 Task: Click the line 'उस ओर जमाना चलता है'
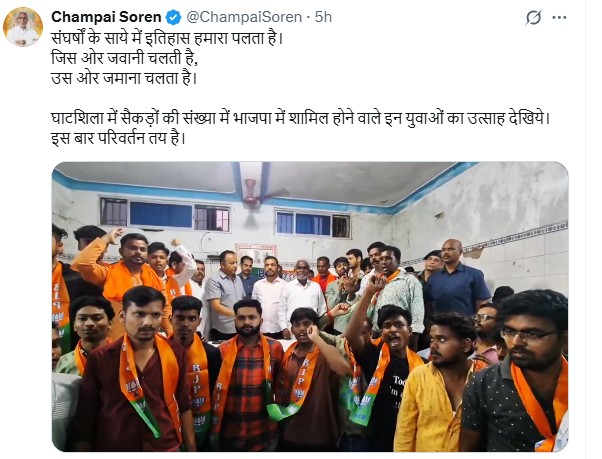(124, 79)
